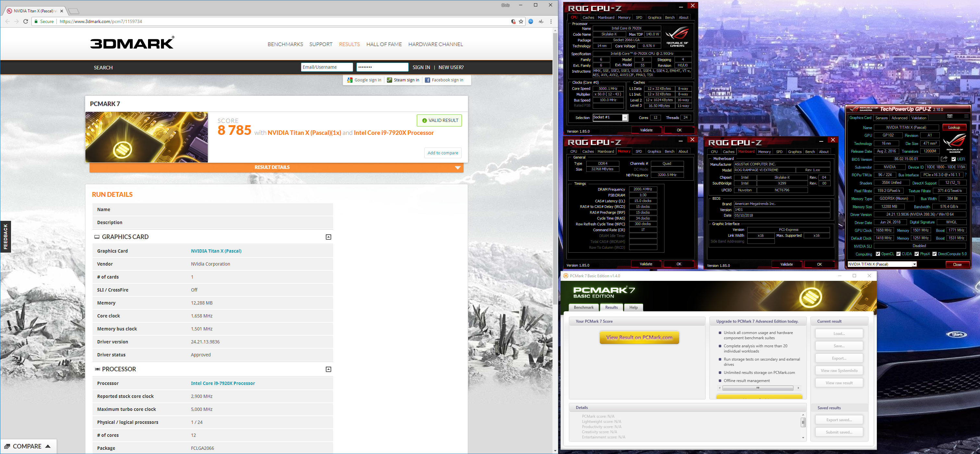Go back in browser history
Screen dimensions: 980x454
coord(7,22)
